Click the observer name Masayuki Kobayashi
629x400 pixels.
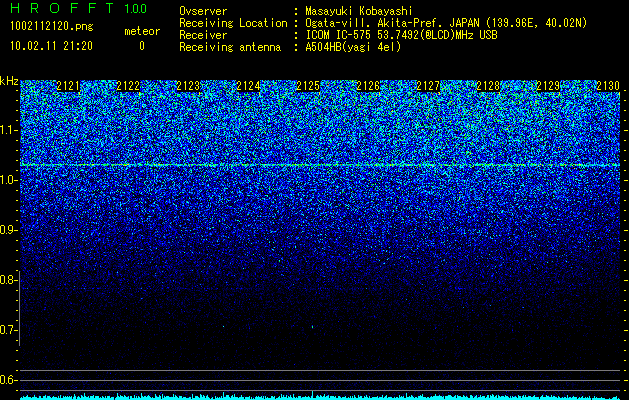point(359,11)
